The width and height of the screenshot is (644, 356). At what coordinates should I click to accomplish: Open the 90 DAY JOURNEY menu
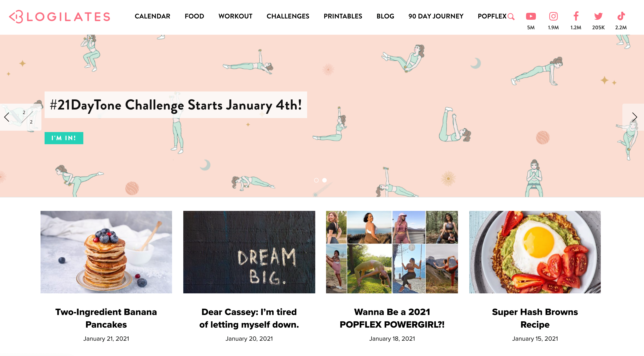pos(436,16)
